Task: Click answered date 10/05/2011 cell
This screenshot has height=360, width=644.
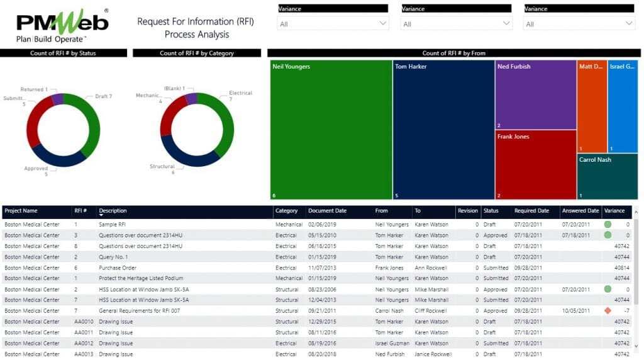Action: click(x=576, y=311)
